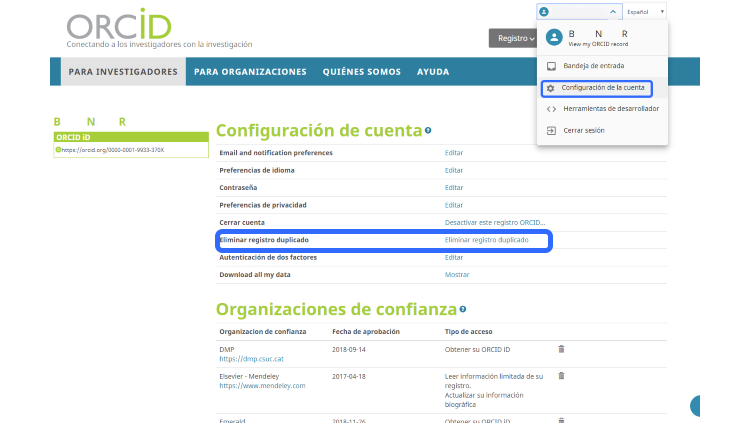Image resolution: width=750 pixels, height=423 pixels.
Task: Open the Español language selector
Action: pos(644,12)
